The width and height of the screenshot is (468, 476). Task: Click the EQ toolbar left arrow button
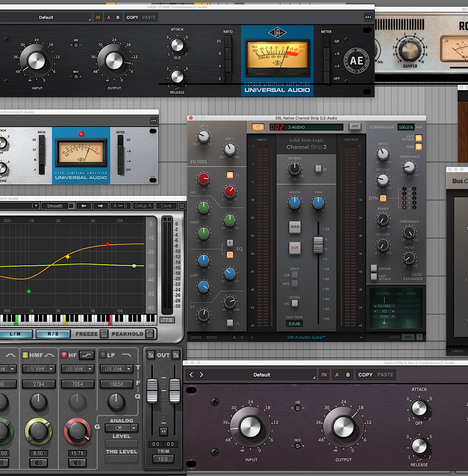pyautogui.click(x=84, y=206)
